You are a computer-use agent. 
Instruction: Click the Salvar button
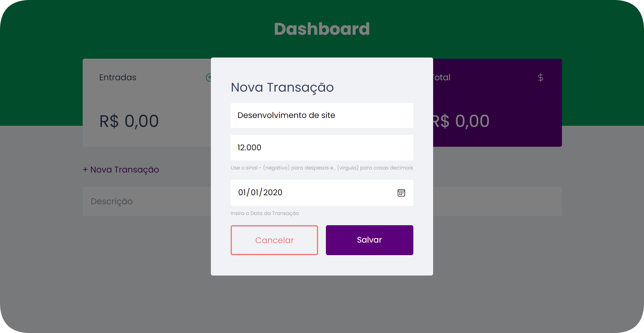point(369,240)
